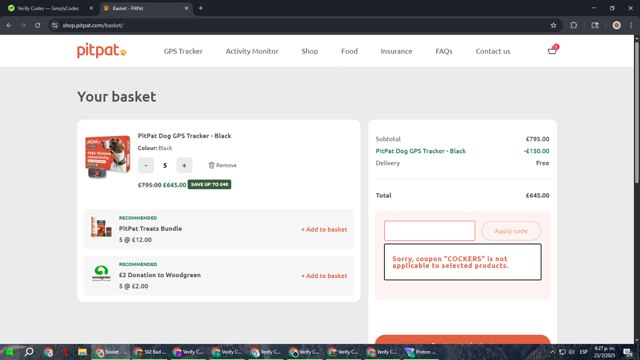Screen dimensions: 640x360
Task: Open the Insurance nav item
Action: pos(396,51)
